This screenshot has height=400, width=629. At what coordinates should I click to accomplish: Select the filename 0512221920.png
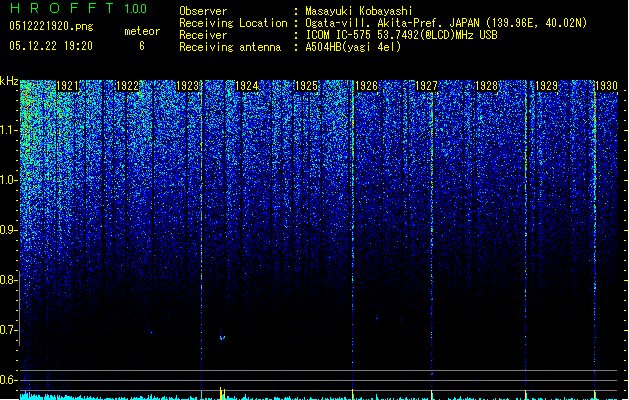pyautogui.click(x=51, y=26)
